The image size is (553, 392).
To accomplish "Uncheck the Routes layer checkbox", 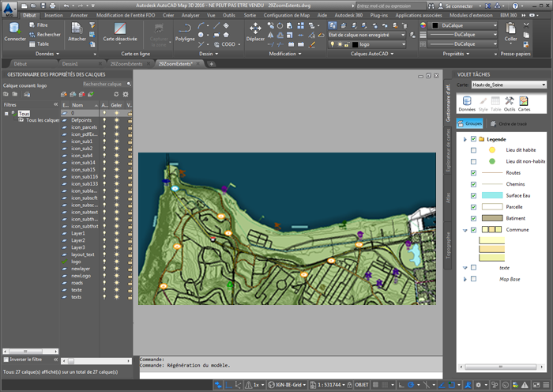I will click(474, 172).
